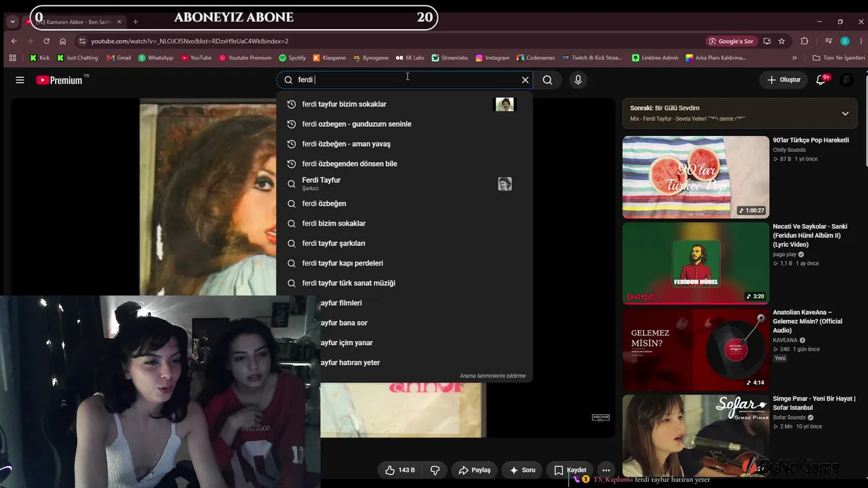The image size is (868, 488).
Task: Open the notifications bell
Action: 821,80
